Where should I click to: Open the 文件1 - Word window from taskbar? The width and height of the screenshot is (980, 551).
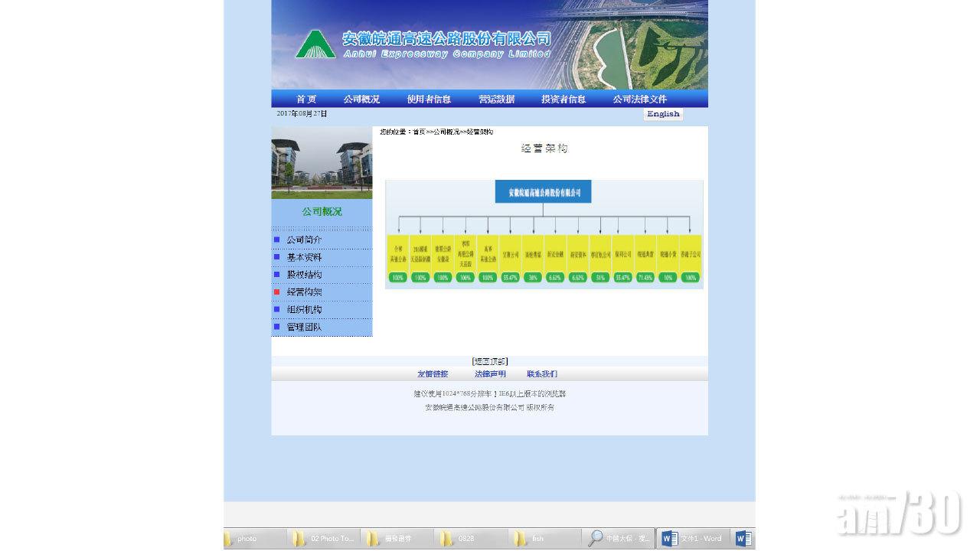[x=693, y=538]
